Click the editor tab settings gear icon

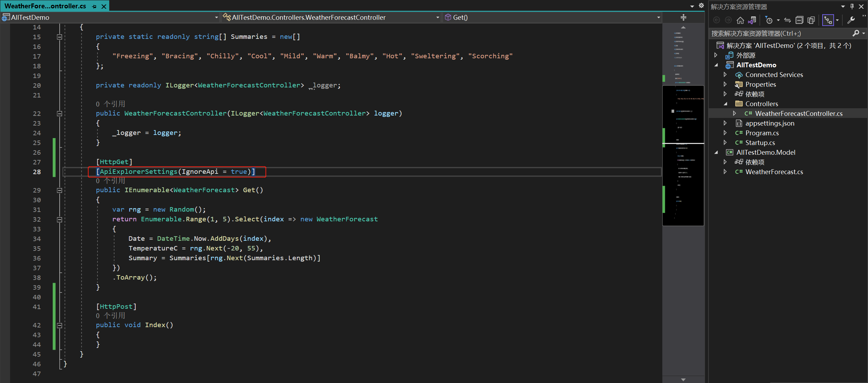coord(701,6)
